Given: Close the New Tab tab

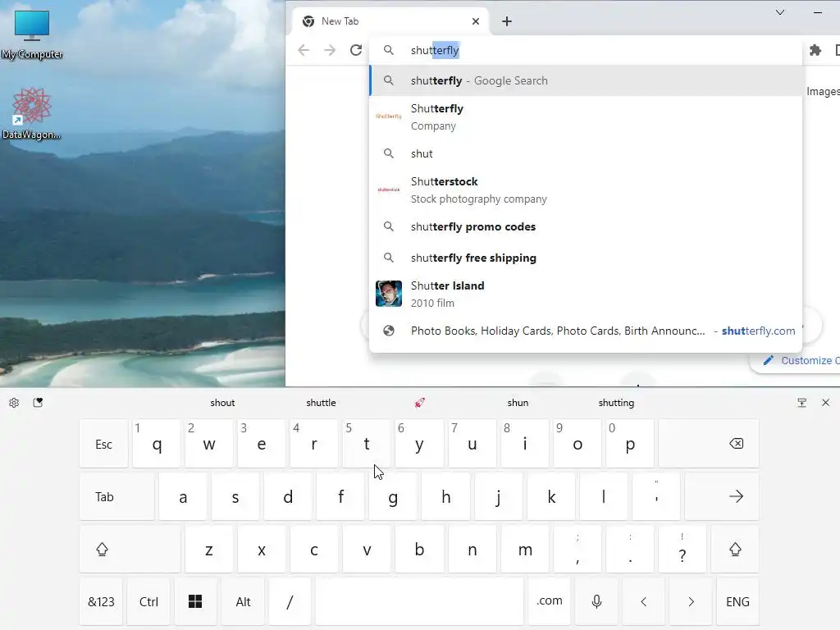Looking at the screenshot, I should click(476, 21).
